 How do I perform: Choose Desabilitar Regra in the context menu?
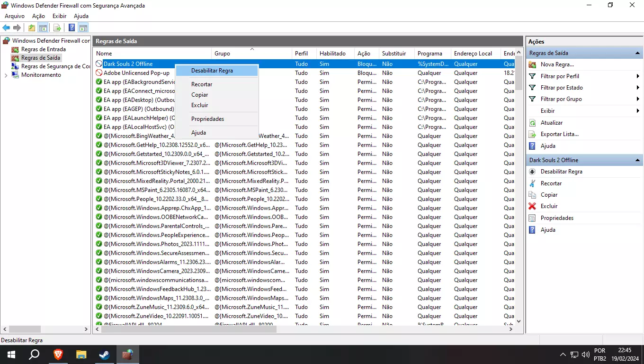tap(217, 71)
